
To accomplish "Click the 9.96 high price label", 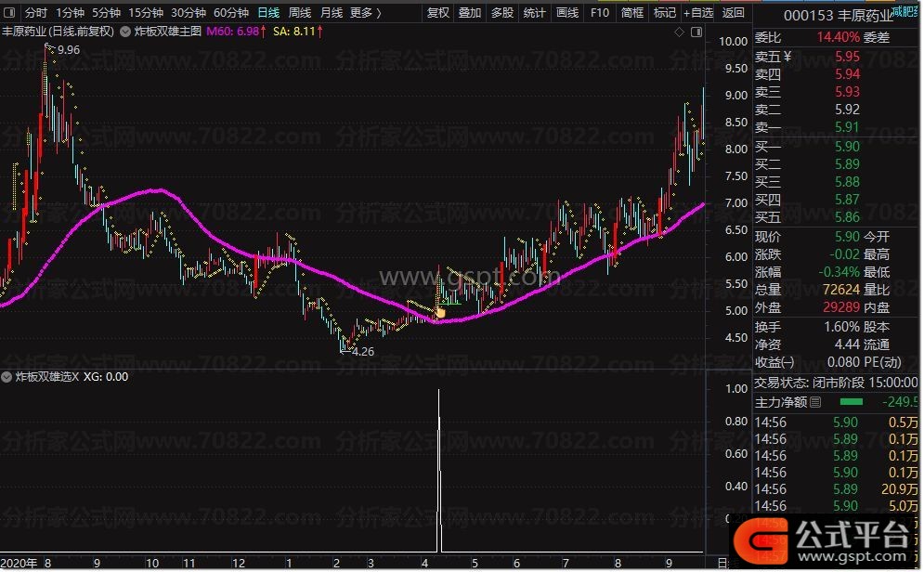I will (69, 50).
